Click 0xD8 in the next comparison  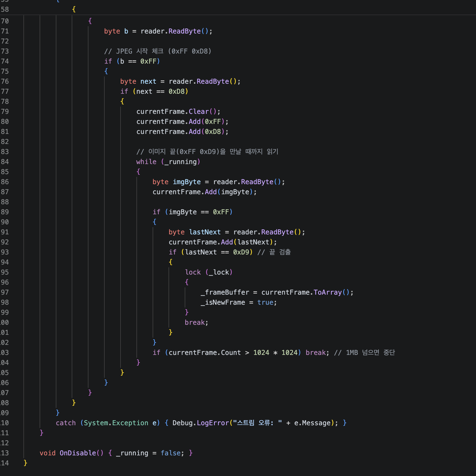(176, 92)
